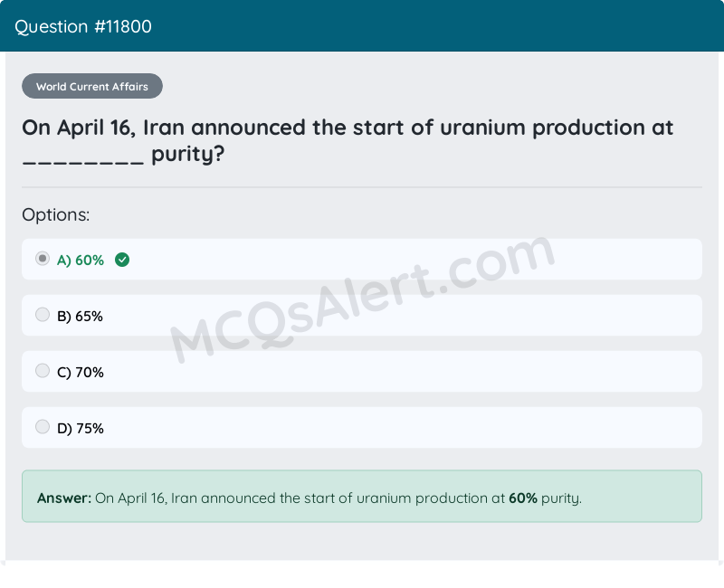
Task: Select the radio button for option B) 65%
Action: (42, 314)
